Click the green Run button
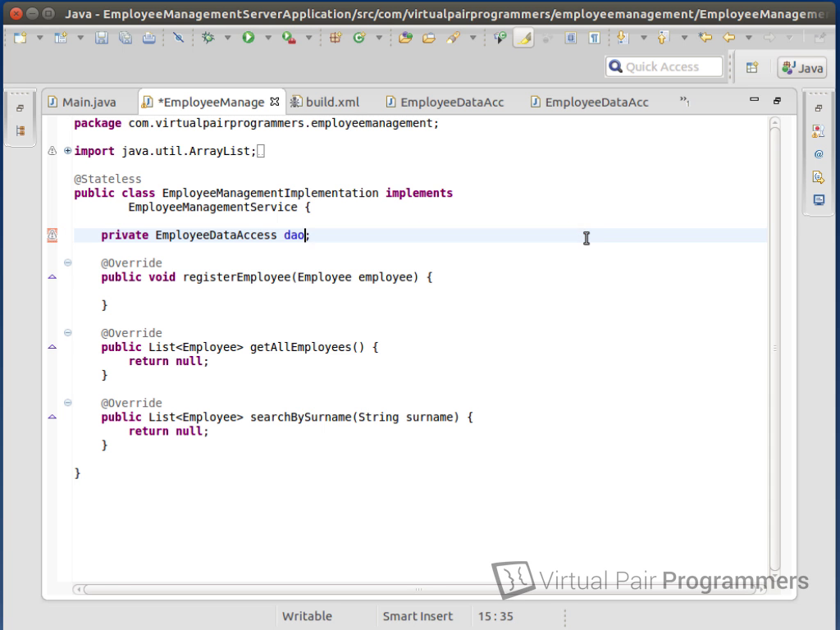 tap(248, 38)
